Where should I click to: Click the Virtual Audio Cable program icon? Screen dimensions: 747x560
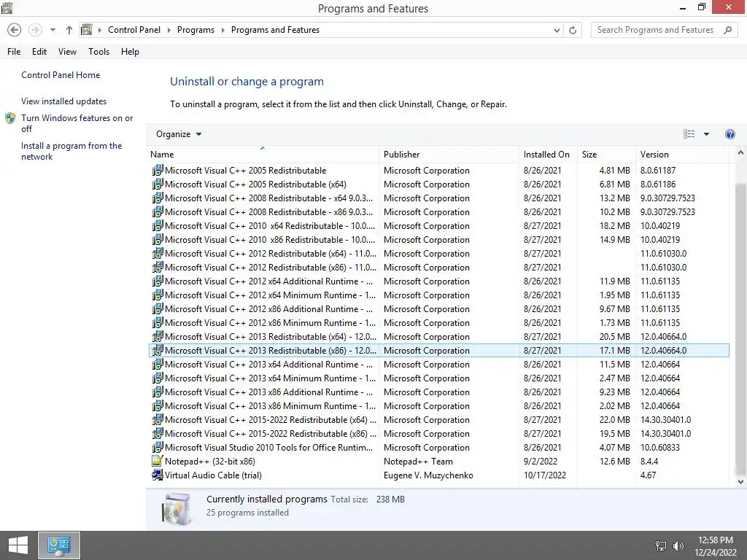(158, 475)
